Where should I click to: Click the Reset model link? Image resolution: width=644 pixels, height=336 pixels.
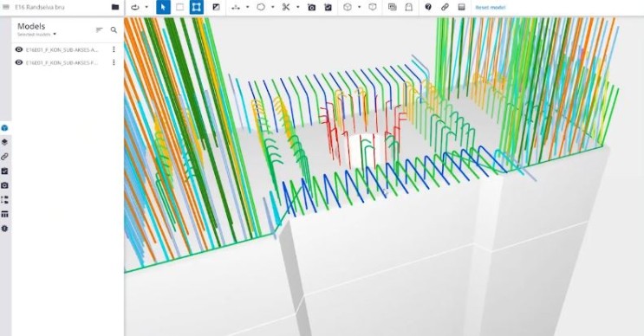click(x=491, y=8)
